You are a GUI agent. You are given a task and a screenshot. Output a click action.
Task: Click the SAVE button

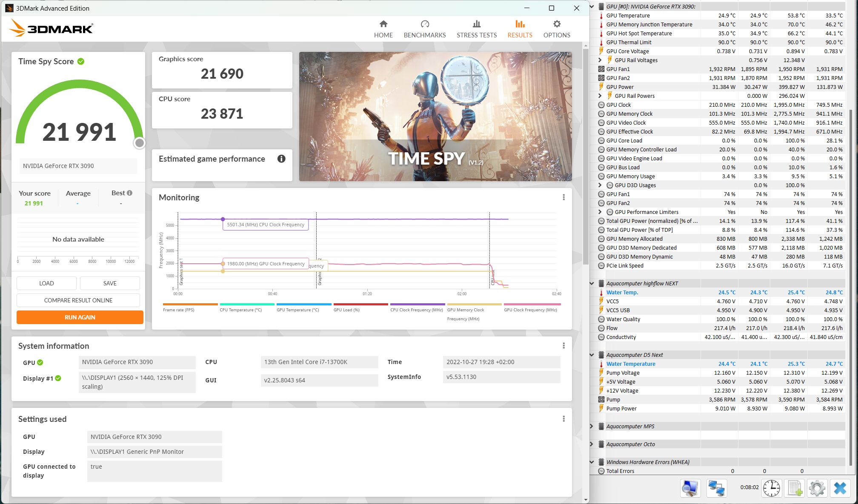110,283
